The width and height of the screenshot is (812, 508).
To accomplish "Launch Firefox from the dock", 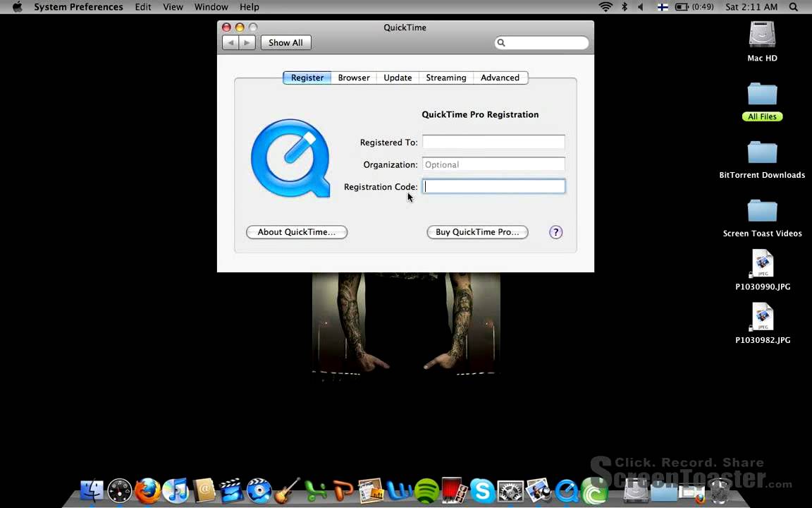I will (x=147, y=490).
